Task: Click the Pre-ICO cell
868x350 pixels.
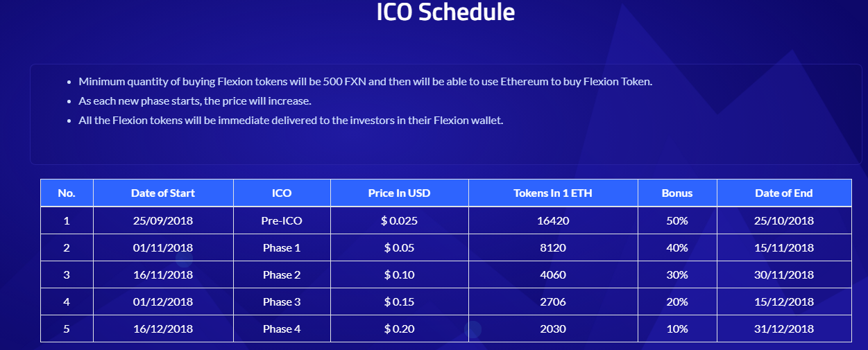Action: [x=282, y=221]
